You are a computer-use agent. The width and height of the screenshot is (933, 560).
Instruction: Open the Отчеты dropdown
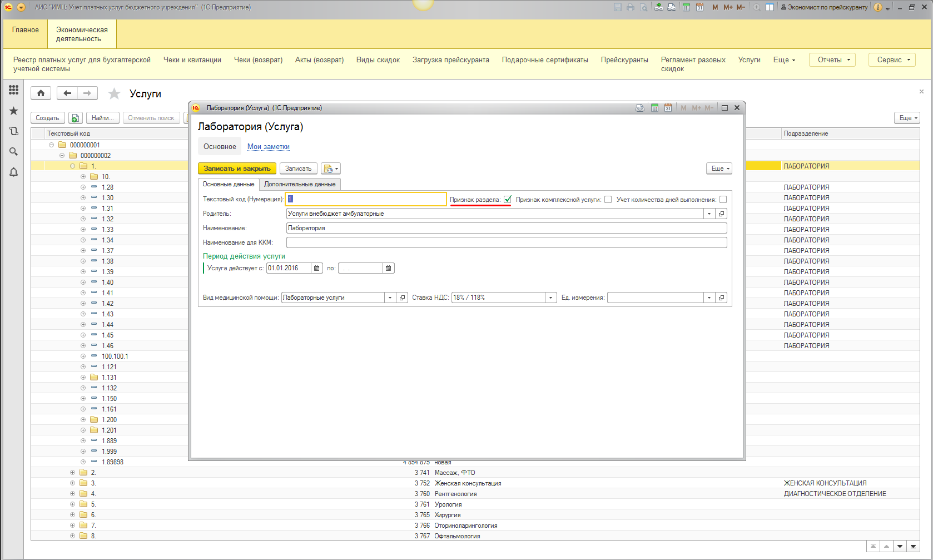coord(832,60)
